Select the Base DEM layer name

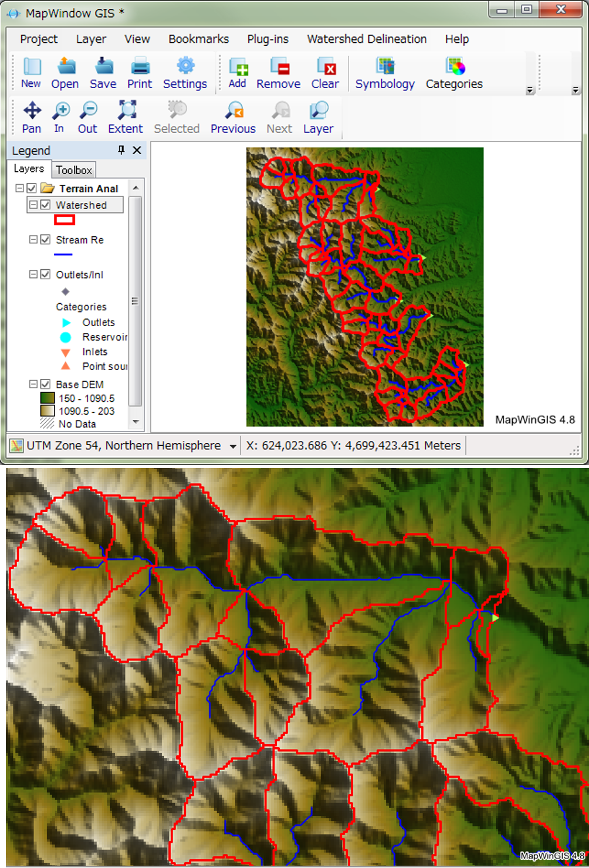point(80,384)
